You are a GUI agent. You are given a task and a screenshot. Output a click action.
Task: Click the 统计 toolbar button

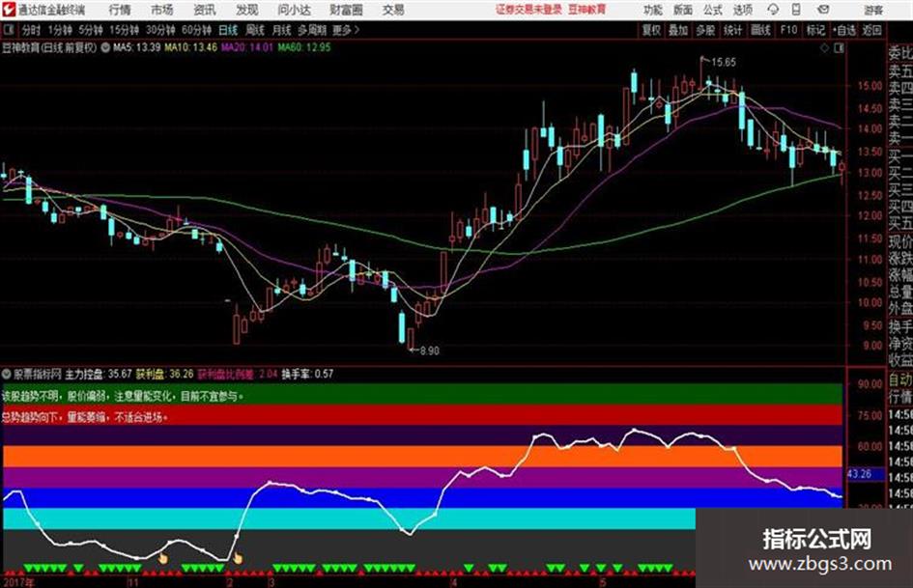[733, 30]
